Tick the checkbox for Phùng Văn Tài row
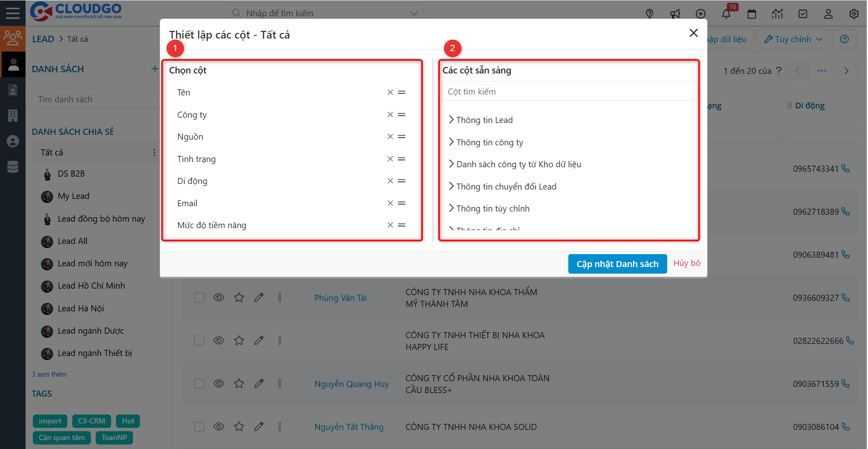This screenshot has width=868, height=449. pyautogui.click(x=199, y=298)
